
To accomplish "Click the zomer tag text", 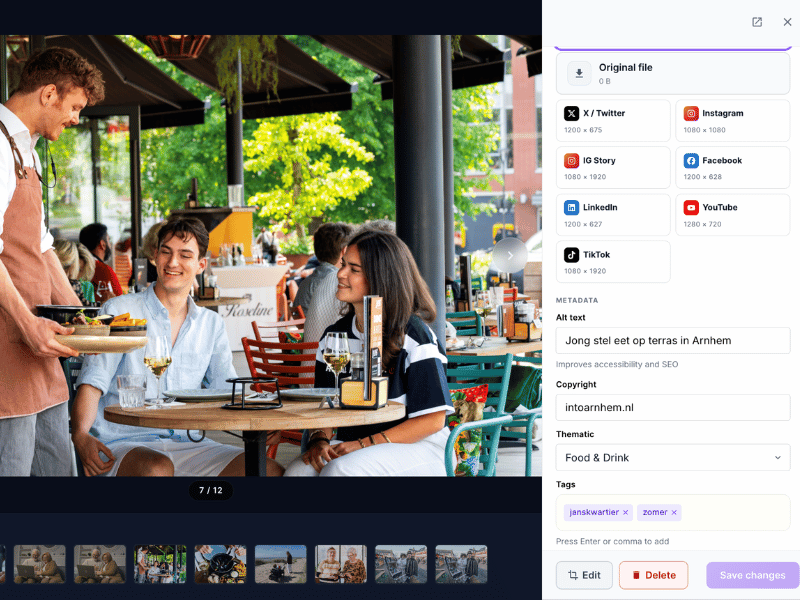I will 655,512.
